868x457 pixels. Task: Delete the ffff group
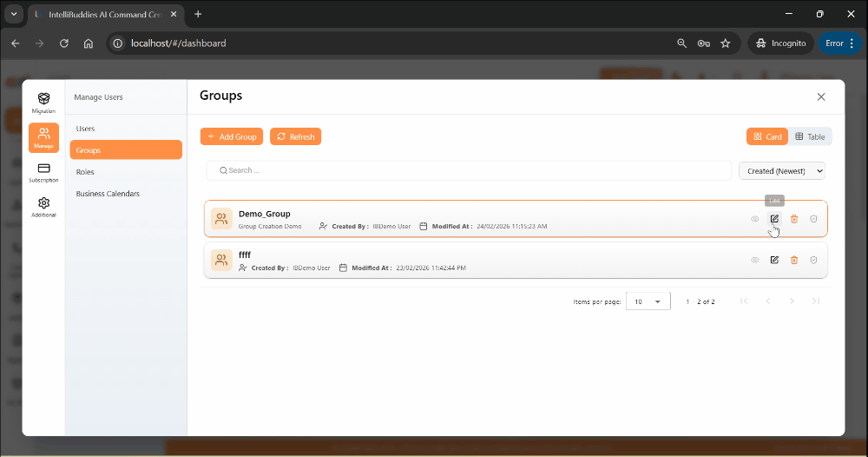tap(794, 260)
